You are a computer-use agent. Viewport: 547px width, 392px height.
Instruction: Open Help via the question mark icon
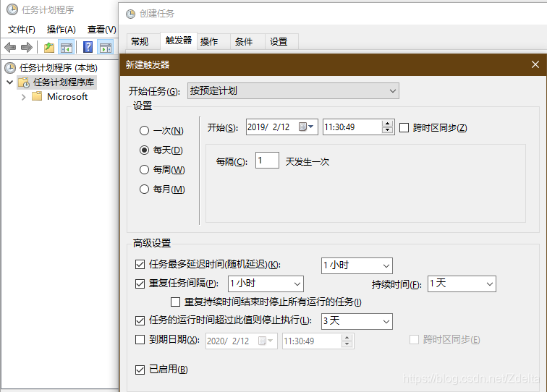pyautogui.click(x=88, y=47)
